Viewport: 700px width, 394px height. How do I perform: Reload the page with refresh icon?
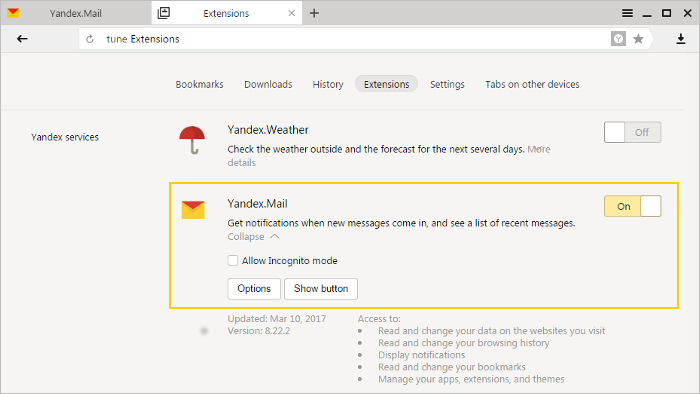(x=90, y=39)
